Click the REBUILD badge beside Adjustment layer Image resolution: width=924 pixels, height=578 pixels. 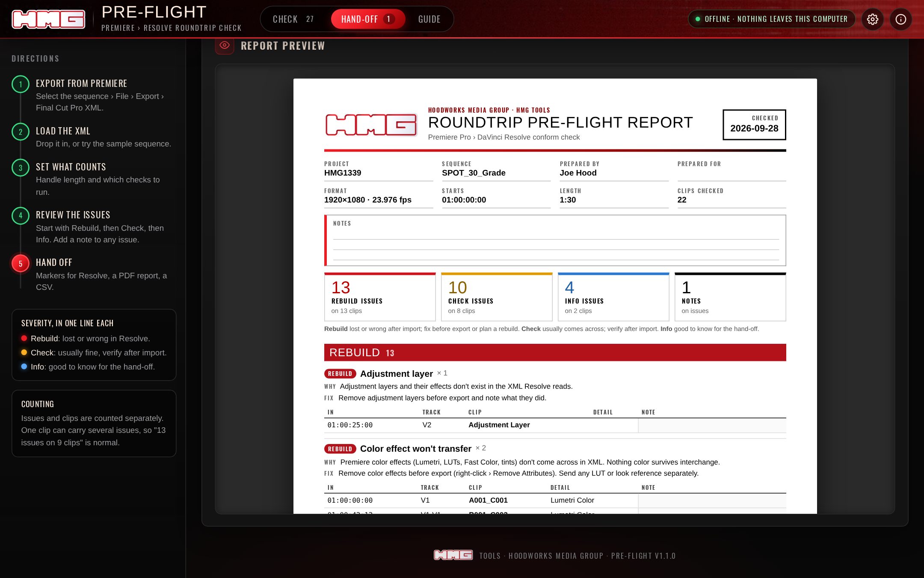coord(340,374)
